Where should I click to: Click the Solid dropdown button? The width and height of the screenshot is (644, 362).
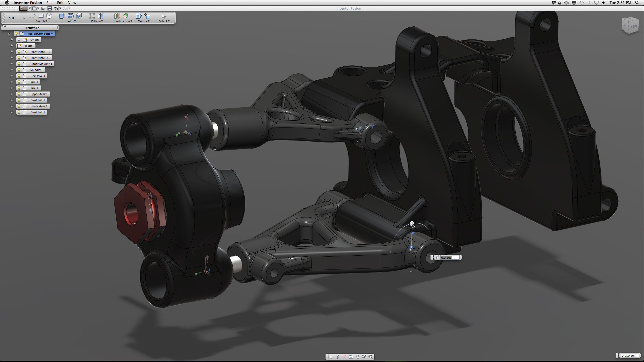coord(13,18)
